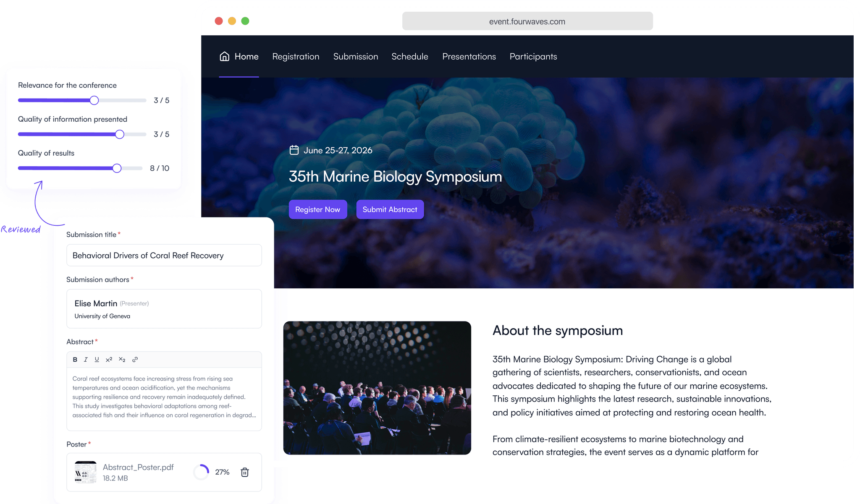Insert a hyperlink in the abstract field
The width and height of the screenshot is (860, 504).
coord(135,360)
